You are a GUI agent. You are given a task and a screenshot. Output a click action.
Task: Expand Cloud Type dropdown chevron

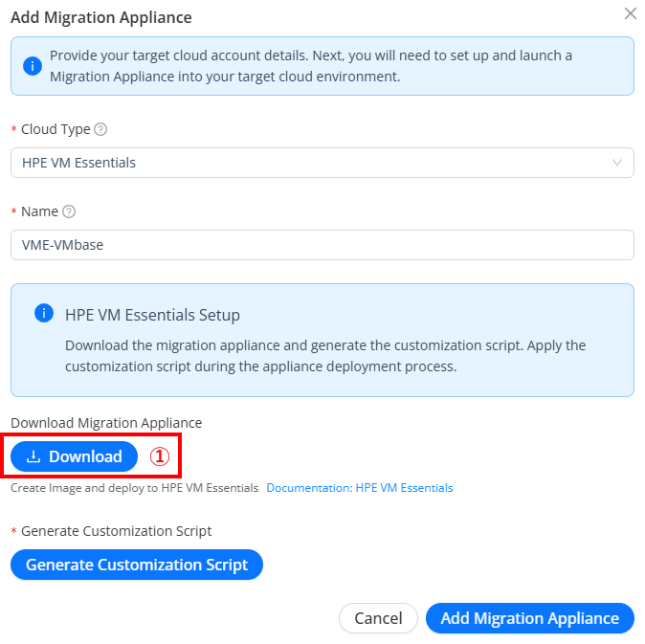617,163
